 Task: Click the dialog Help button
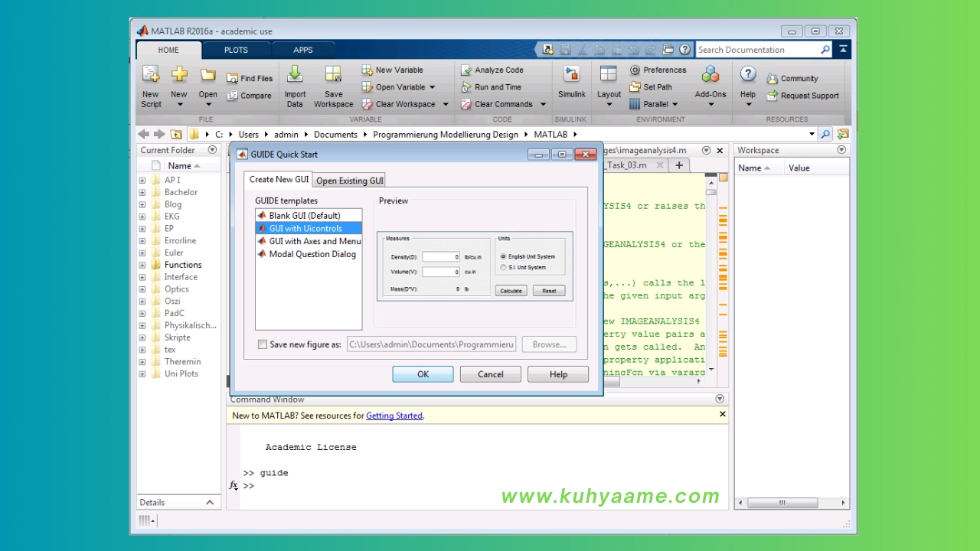click(558, 374)
